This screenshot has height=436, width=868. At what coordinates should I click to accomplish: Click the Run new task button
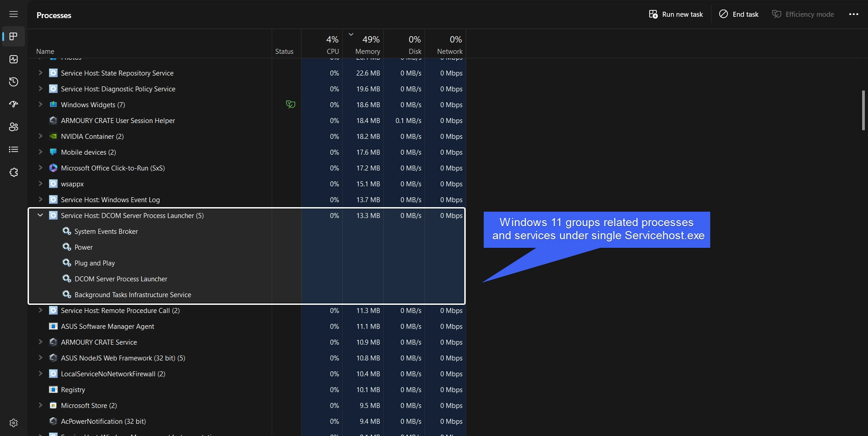tap(676, 14)
